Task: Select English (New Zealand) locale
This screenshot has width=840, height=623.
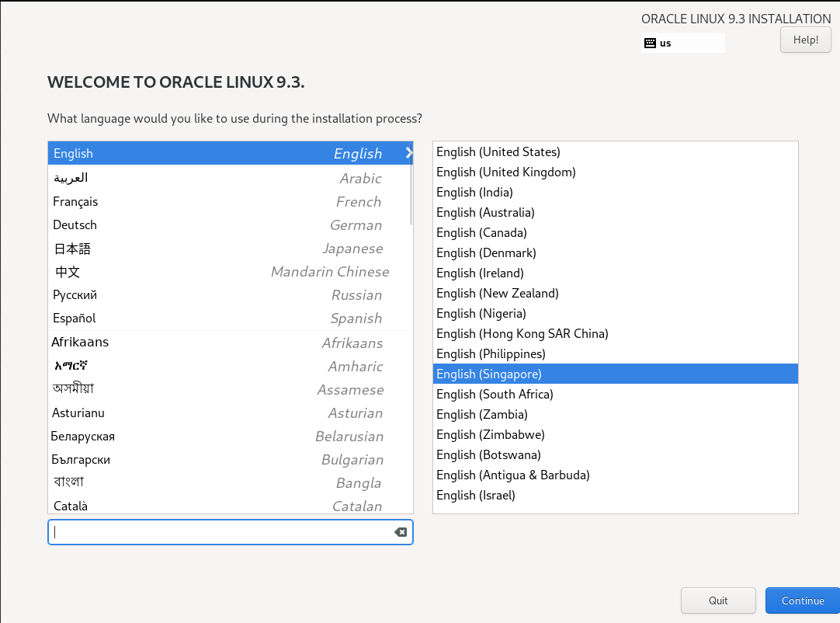Action: click(x=615, y=294)
